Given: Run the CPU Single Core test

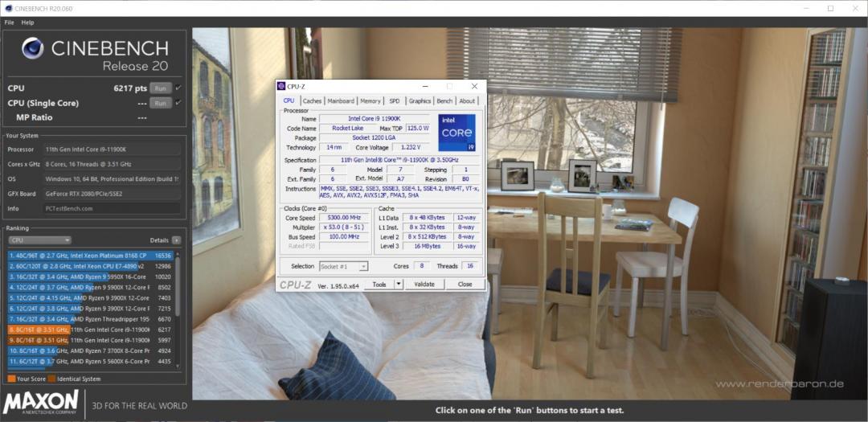Looking at the screenshot, I should pyautogui.click(x=160, y=103).
